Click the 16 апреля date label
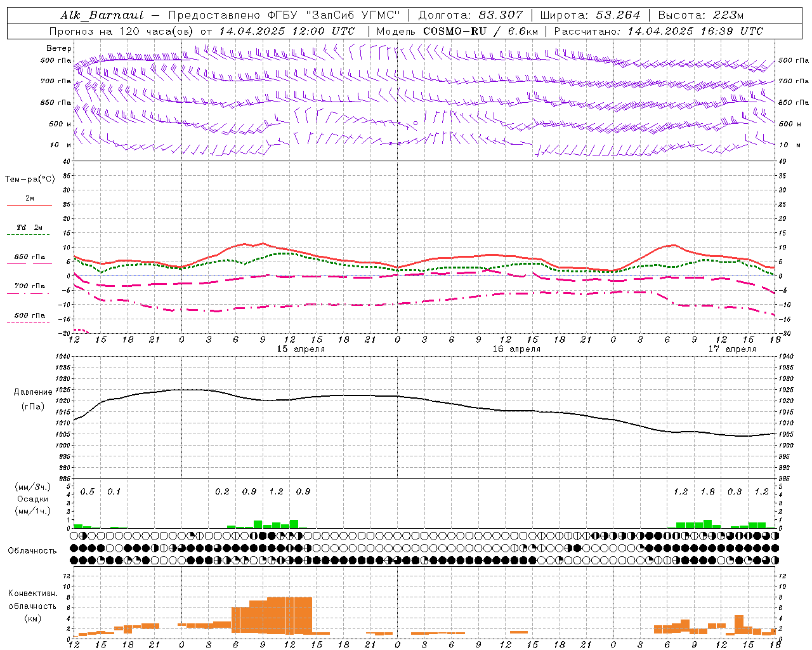 516,349
